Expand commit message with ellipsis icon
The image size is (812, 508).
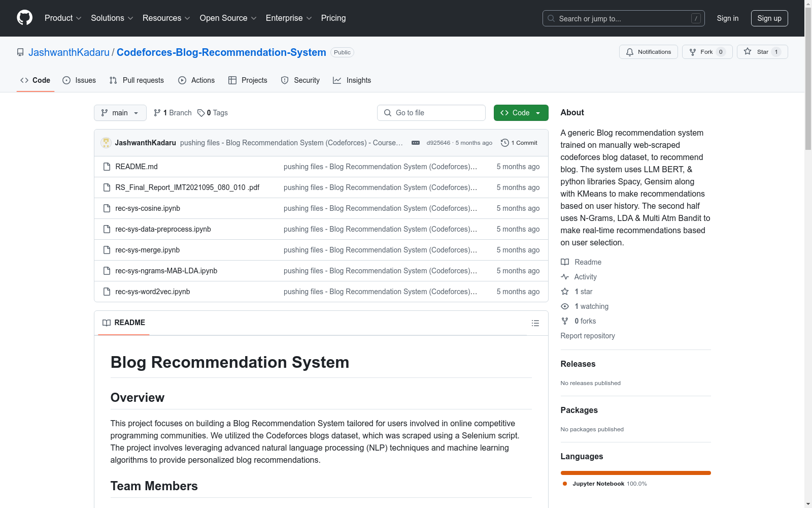tap(416, 143)
